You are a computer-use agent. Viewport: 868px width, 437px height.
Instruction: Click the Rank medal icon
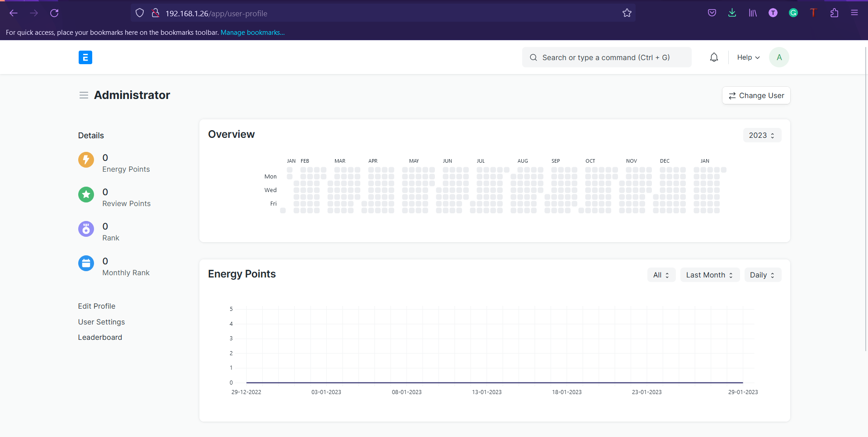pos(86,229)
